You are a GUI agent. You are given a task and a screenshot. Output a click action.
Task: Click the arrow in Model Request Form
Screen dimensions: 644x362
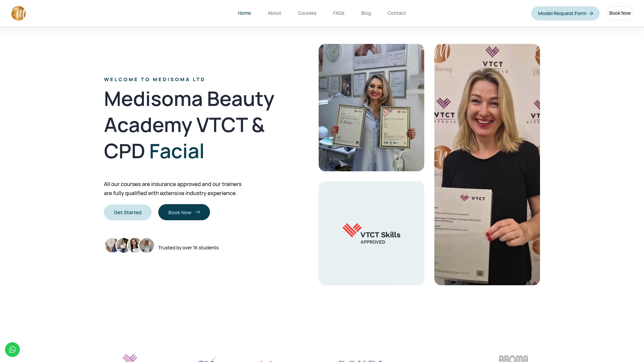[x=591, y=13]
